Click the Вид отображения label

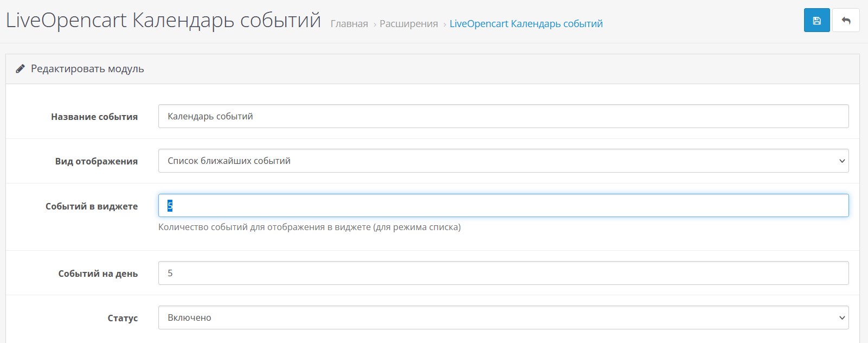[x=96, y=161]
